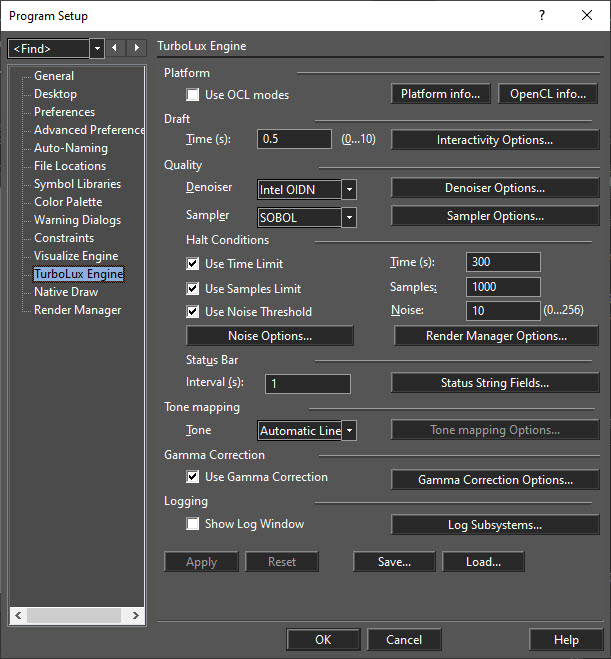The width and height of the screenshot is (611, 659).
Task: Toggle Use Time Limit checkbox
Action: (x=192, y=264)
